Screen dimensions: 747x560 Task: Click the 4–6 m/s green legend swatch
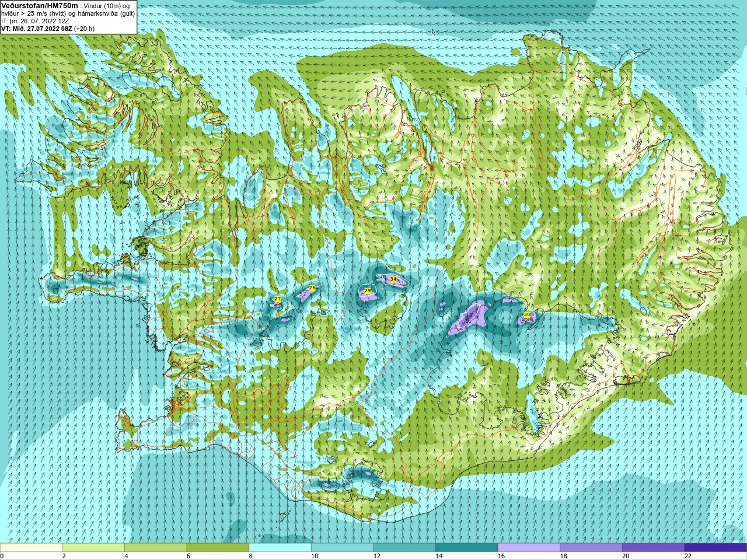(155, 548)
